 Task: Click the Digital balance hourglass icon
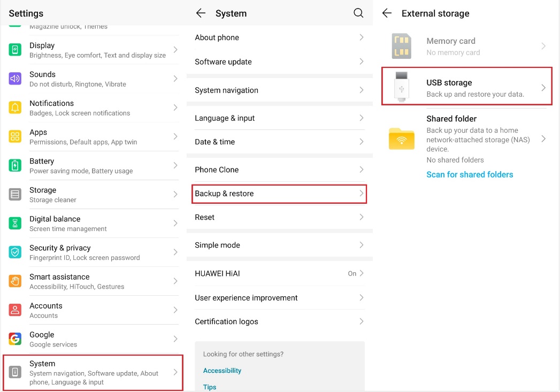14,222
